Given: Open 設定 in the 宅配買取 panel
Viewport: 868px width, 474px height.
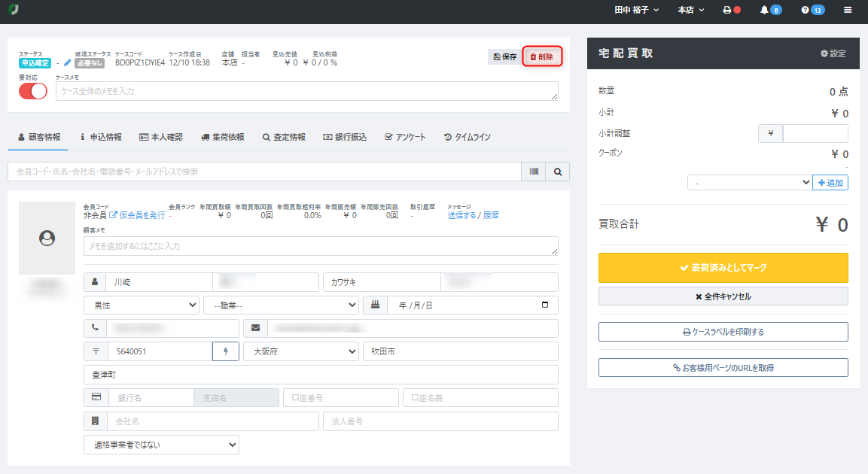Looking at the screenshot, I should (x=833, y=53).
